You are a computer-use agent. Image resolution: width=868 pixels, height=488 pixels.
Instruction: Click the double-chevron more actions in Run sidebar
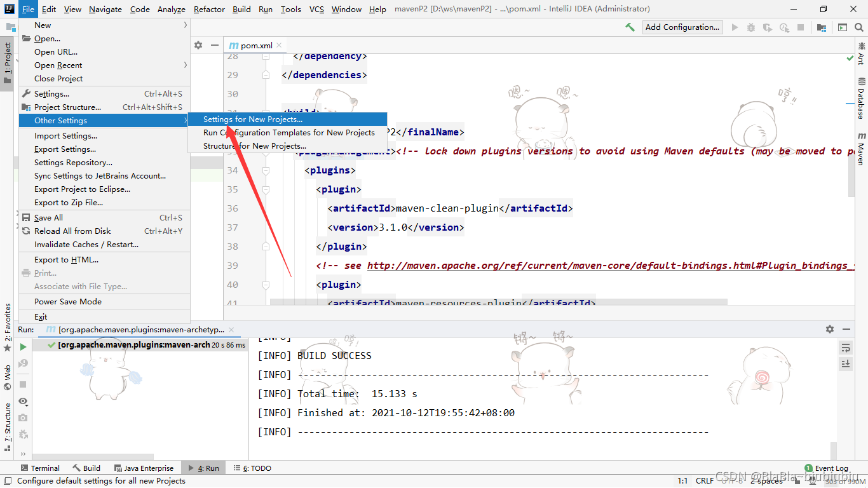click(x=23, y=454)
